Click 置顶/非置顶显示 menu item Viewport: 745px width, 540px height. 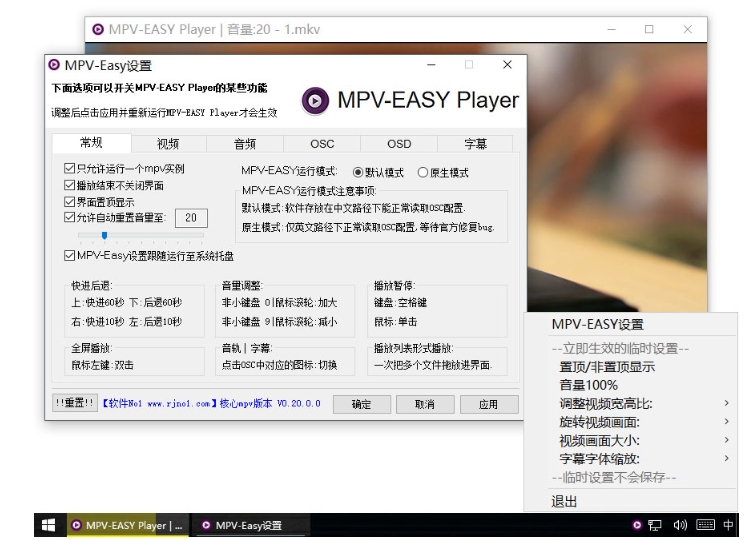coord(630,367)
